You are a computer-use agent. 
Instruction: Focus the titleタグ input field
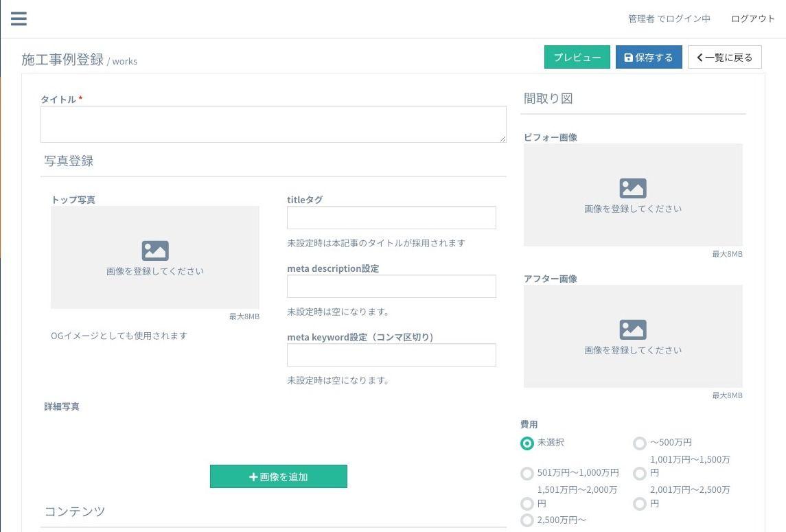(391, 218)
